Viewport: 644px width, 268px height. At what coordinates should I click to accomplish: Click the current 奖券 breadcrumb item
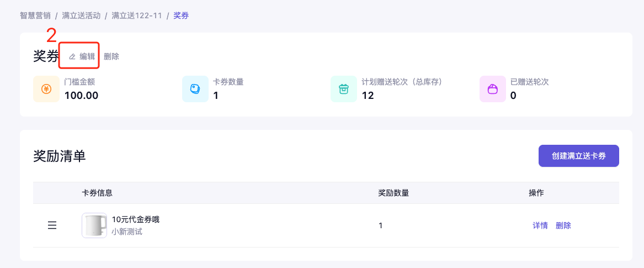[x=181, y=15]
